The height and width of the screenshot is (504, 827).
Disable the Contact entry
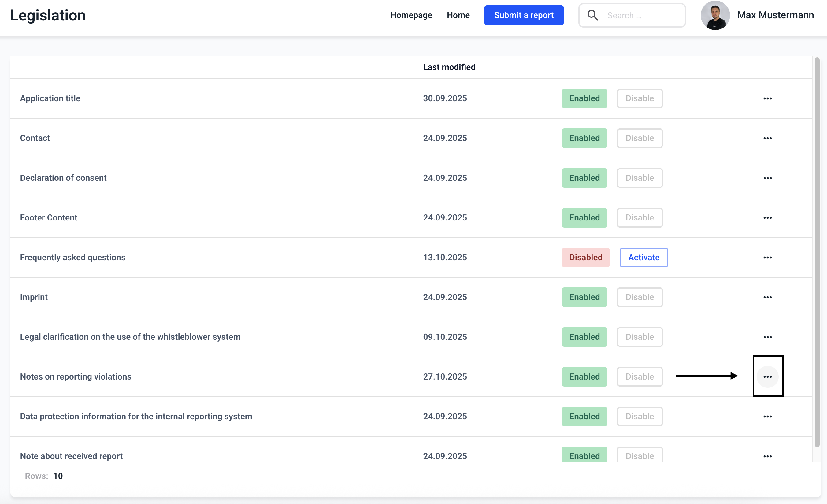640,138
